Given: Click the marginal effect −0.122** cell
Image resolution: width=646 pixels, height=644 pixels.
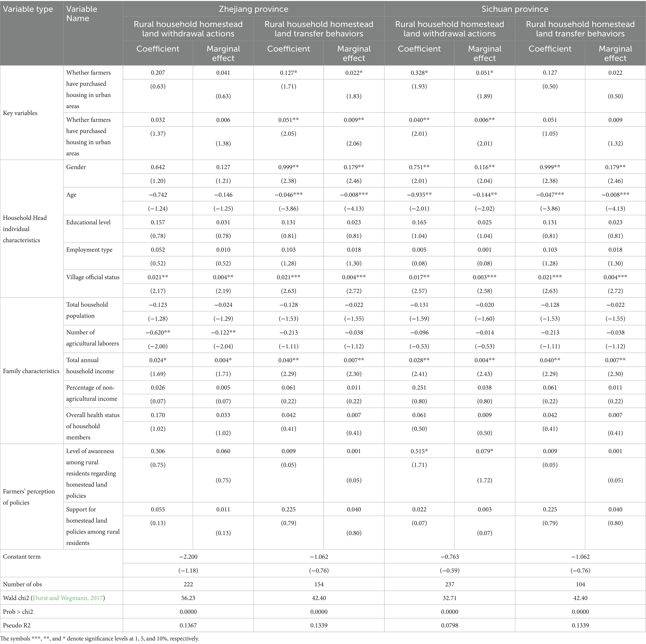Looking at the screenshot, I should pos(223,332).
